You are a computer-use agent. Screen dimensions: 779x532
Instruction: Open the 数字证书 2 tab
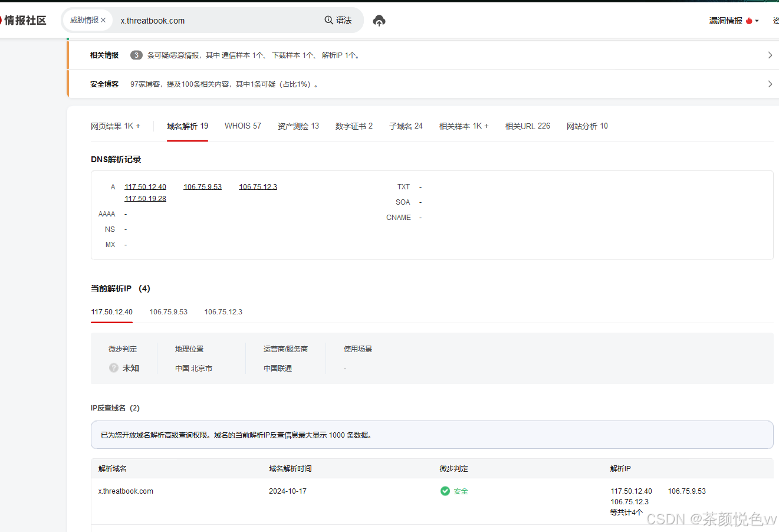coord(354,126)
